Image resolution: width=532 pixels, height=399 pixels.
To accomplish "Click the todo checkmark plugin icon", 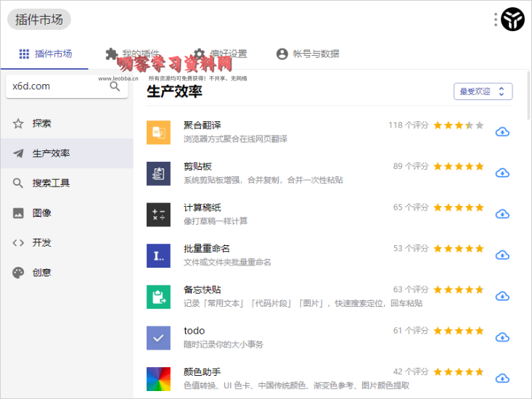I will tap(158, 338).
